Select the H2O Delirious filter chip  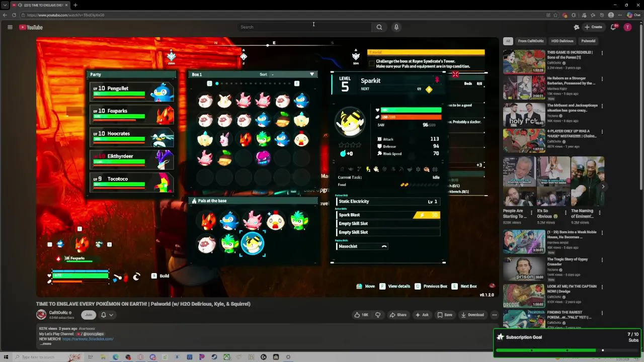tap(562, 41)
